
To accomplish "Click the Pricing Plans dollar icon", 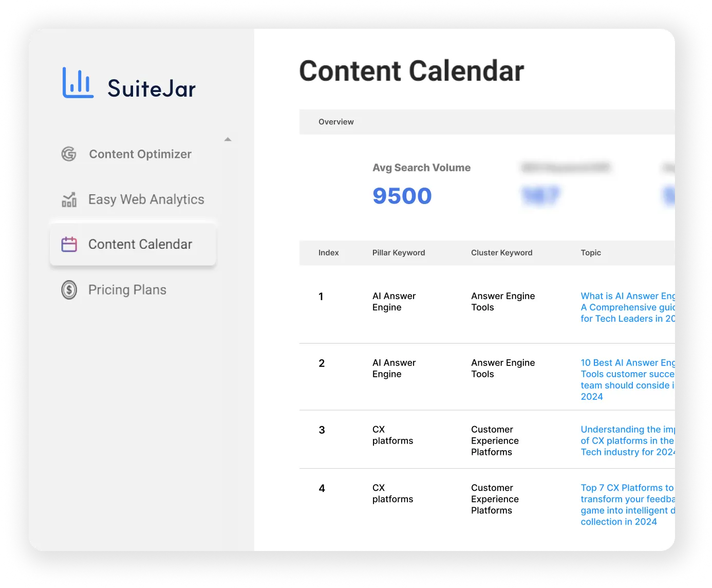I will pyautogui.click(x=69, y=289).
